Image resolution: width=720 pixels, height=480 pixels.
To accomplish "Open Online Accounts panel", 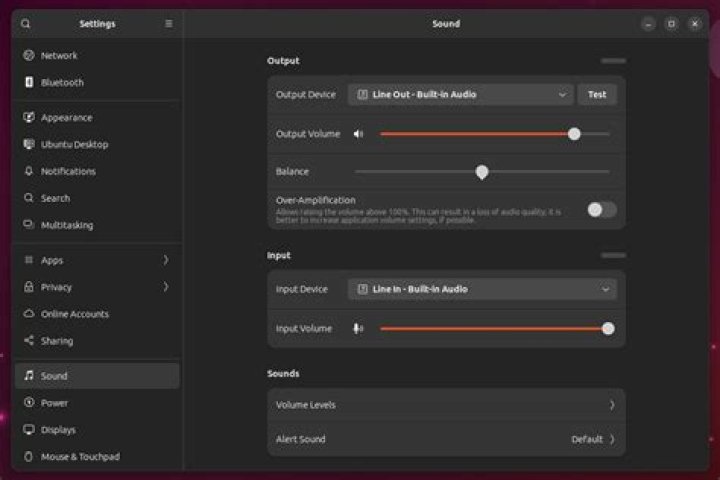I will pyautogui.click(x=97, y=314).
